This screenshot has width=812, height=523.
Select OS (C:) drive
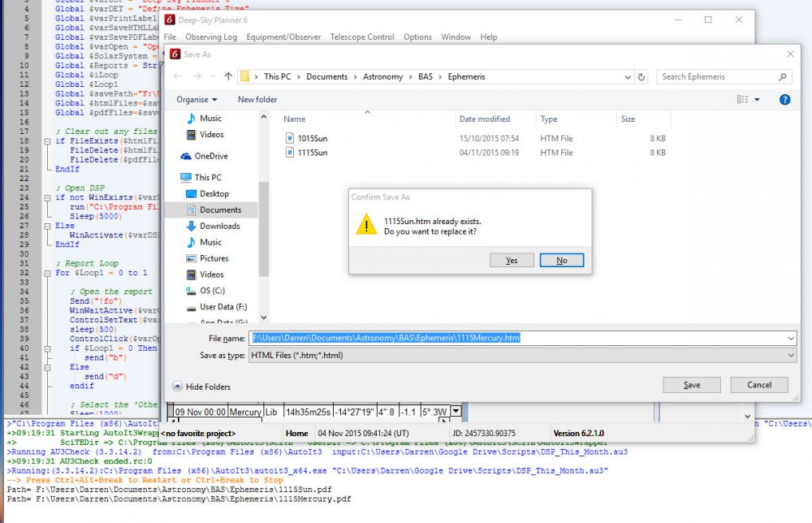[x=212, y=291]
